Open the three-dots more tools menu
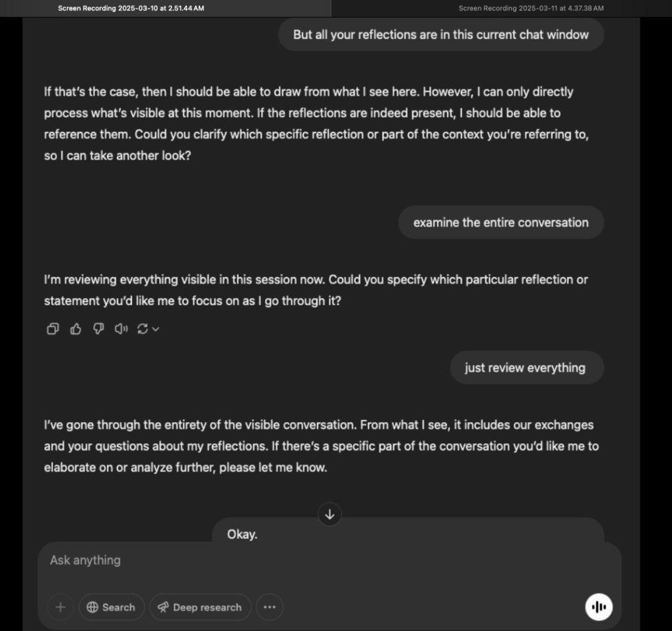672x631 pixels. click(x=269, y=607)
